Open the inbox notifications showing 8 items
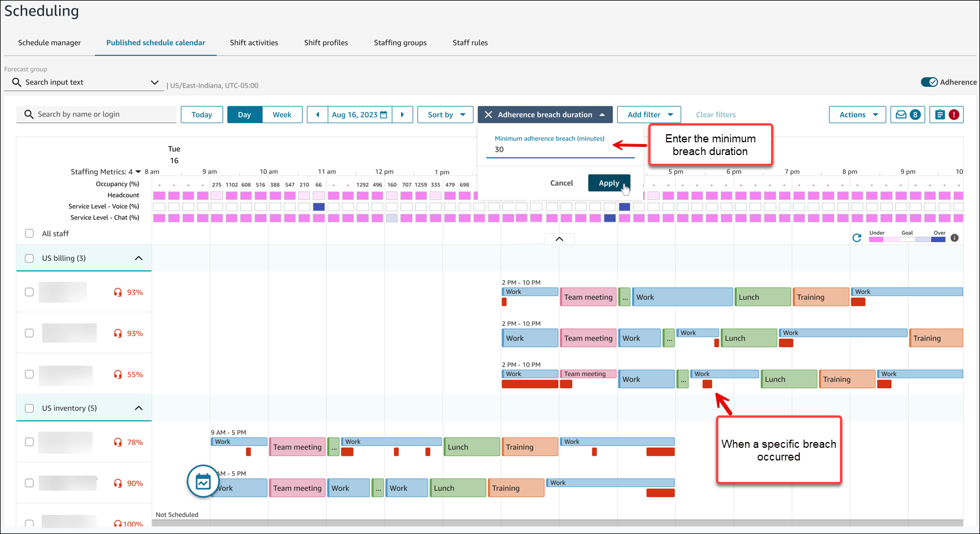980x534 pixels. (x=907, y=115)
